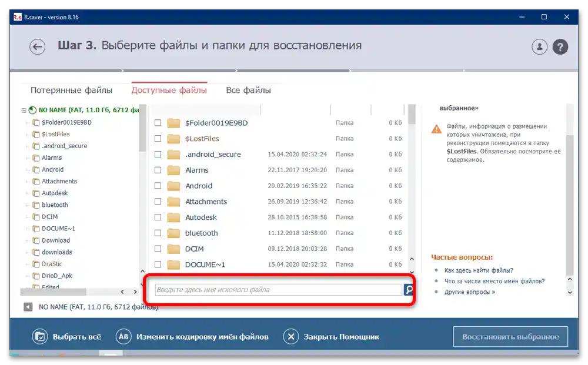Tick the checkbox for Attachments folder

pyautogui.click(x=158, y=202)
